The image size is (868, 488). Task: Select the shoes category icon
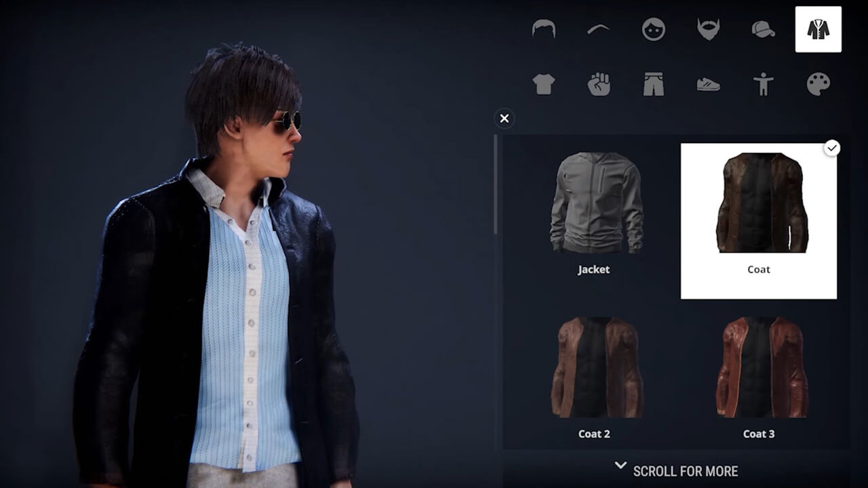click(708, 83)
